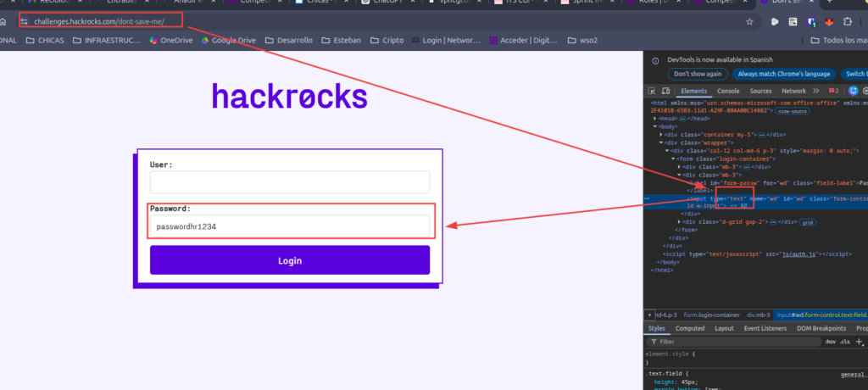Image resolution: width=868 pixels, height=390 pixels.
Task: Click the red issues counter icon
Action: coord(832,91)
